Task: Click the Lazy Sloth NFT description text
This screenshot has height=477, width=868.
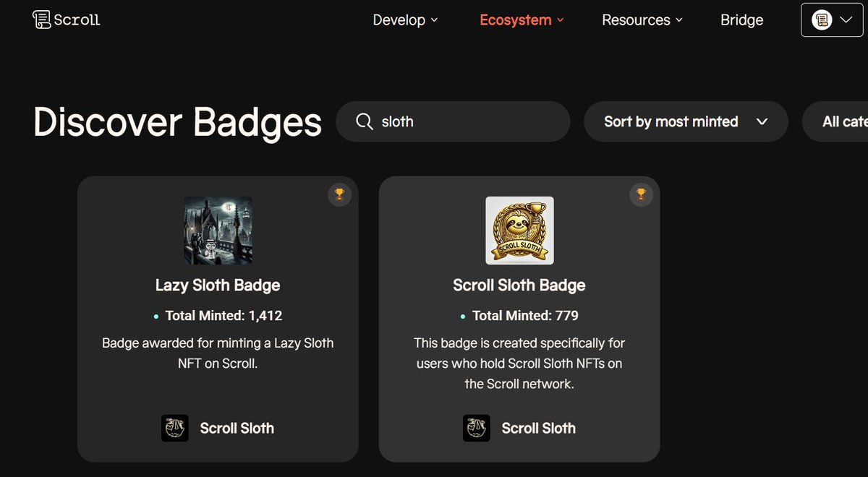Action: (218, 353)
